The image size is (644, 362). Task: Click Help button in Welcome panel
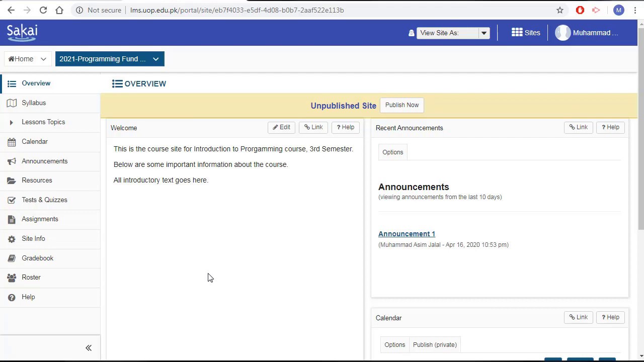pos(346,127)
